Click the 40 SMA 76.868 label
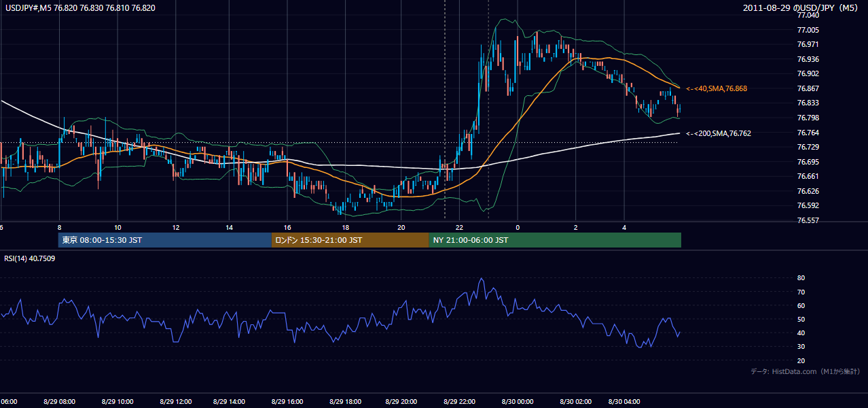This screenshot has width=868, height=408. (717, 88)
